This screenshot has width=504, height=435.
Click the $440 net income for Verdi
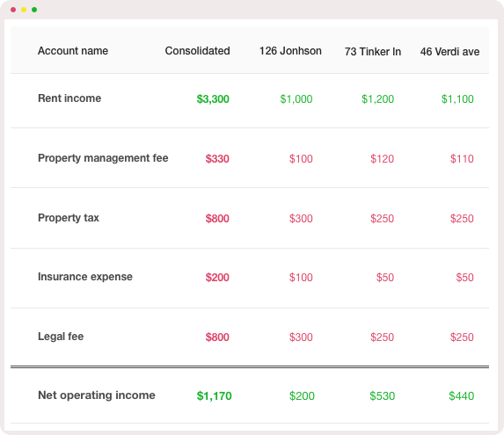[x=461, y=396]
